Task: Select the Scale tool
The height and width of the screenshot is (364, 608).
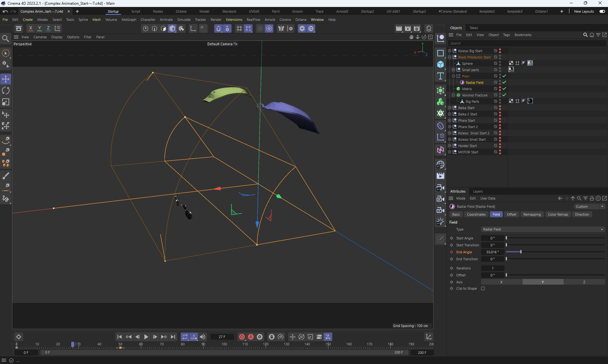Action: (6, 102)
